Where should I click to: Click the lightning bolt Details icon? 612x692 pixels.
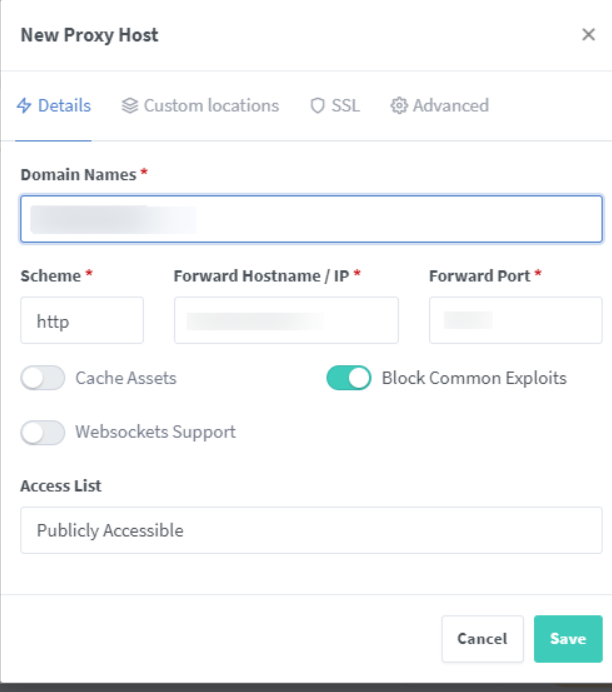(24, 106)
